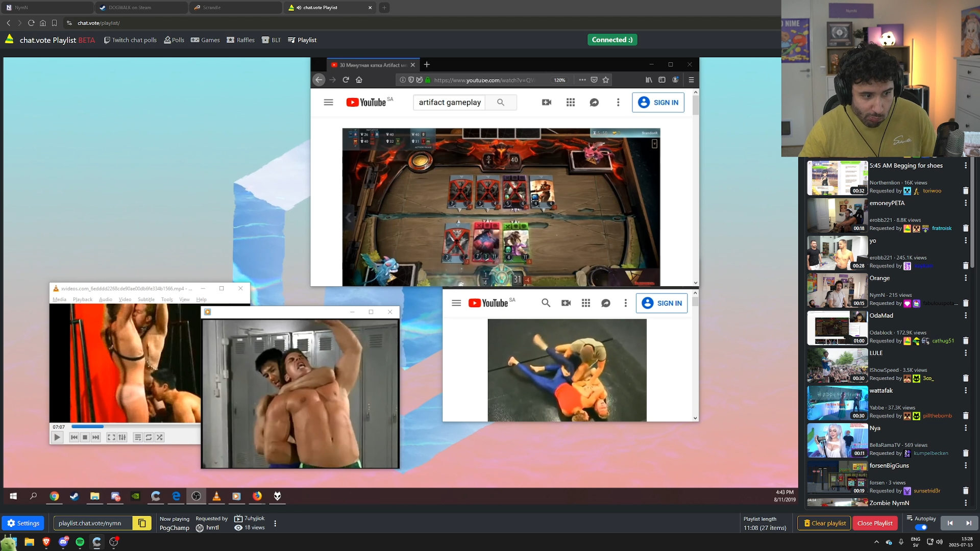Viewport: 980px width, 551px height.
Task: Open chat.vote Settings
Action: pos(23,523)
